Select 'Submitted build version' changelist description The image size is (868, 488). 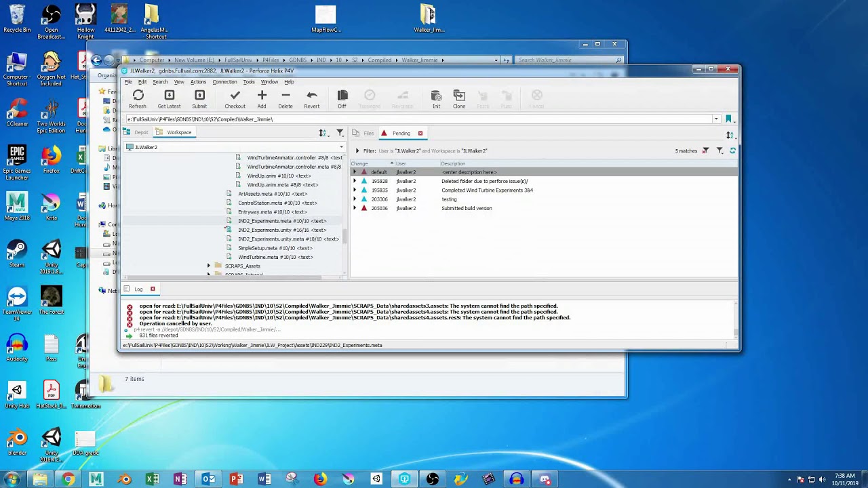[x=467, y=208]
